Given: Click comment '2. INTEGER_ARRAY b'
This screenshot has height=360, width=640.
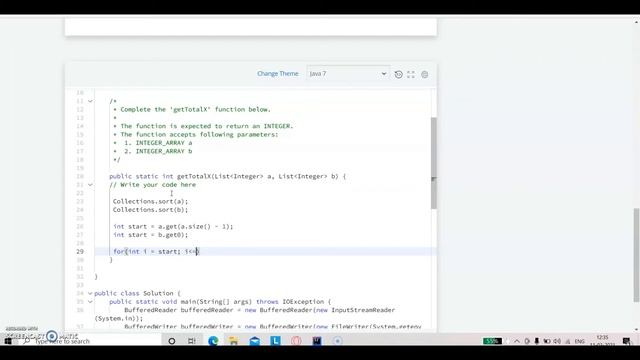Looking at the screenshot, I should [158, 151].
